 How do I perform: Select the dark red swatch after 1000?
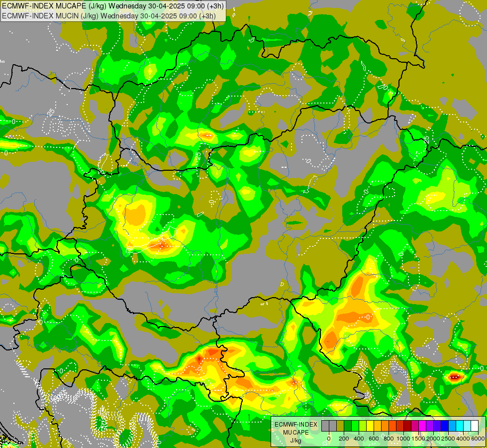coord(407,426)
